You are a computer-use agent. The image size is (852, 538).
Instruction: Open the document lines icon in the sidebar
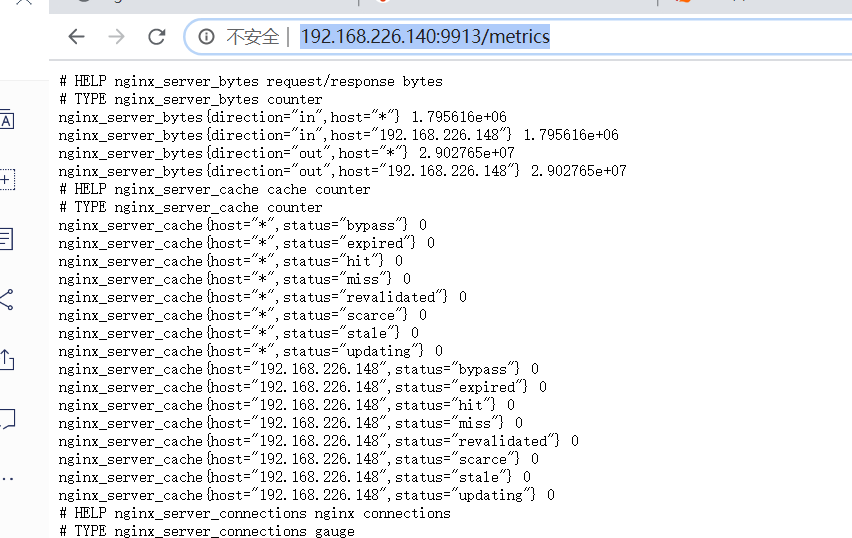(x=6, y=238)
